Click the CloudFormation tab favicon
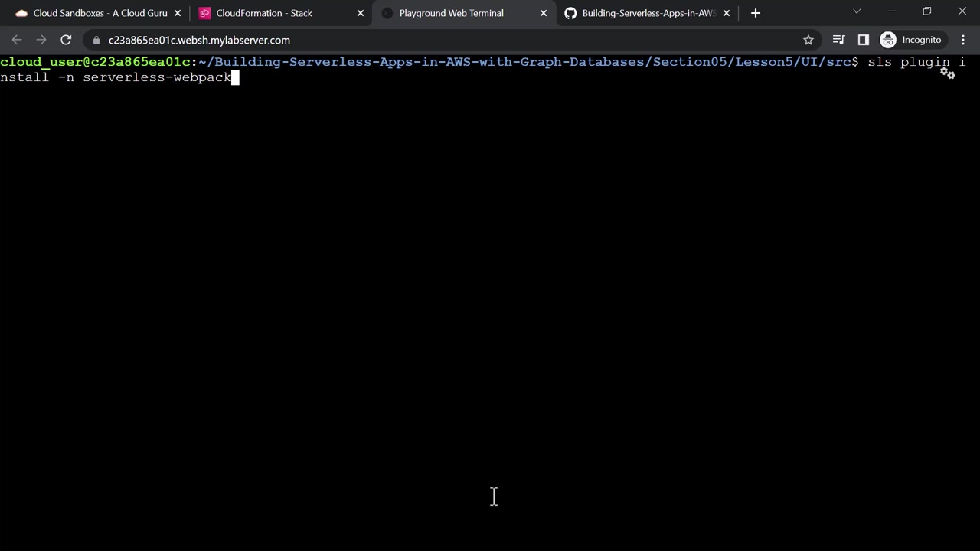980x551 pixels. click(204, 13)
